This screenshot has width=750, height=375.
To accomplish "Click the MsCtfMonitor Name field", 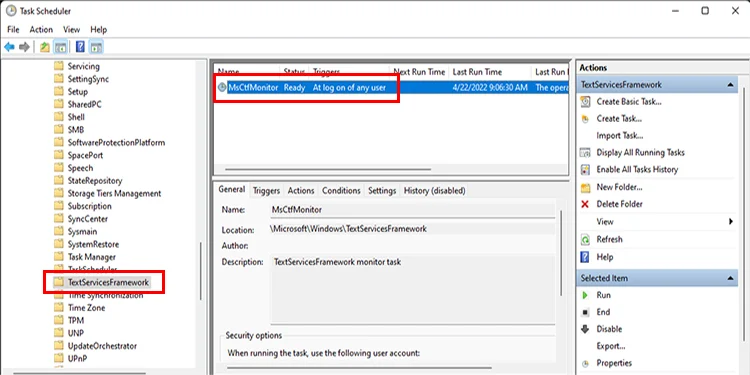I will [x=412, y=210].
